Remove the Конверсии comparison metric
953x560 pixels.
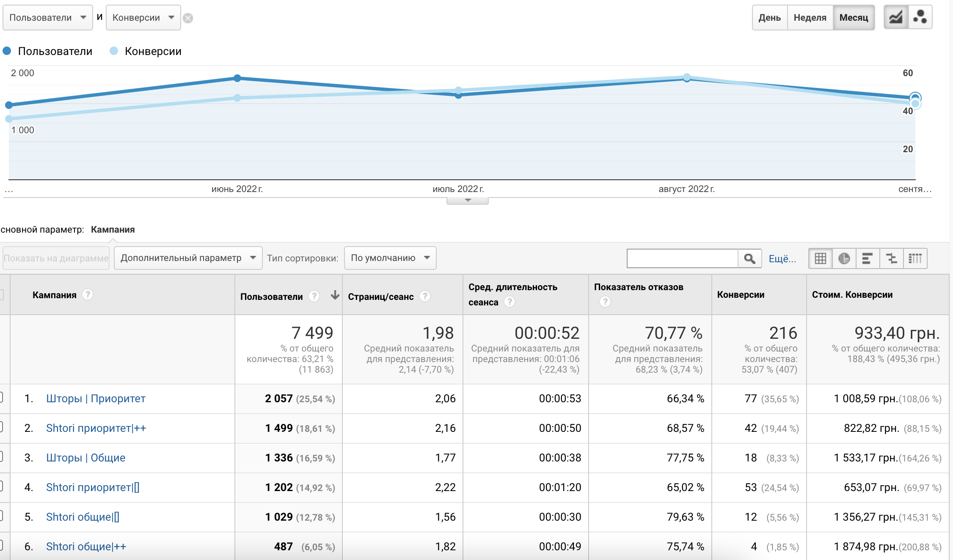[x=188, y=18]
